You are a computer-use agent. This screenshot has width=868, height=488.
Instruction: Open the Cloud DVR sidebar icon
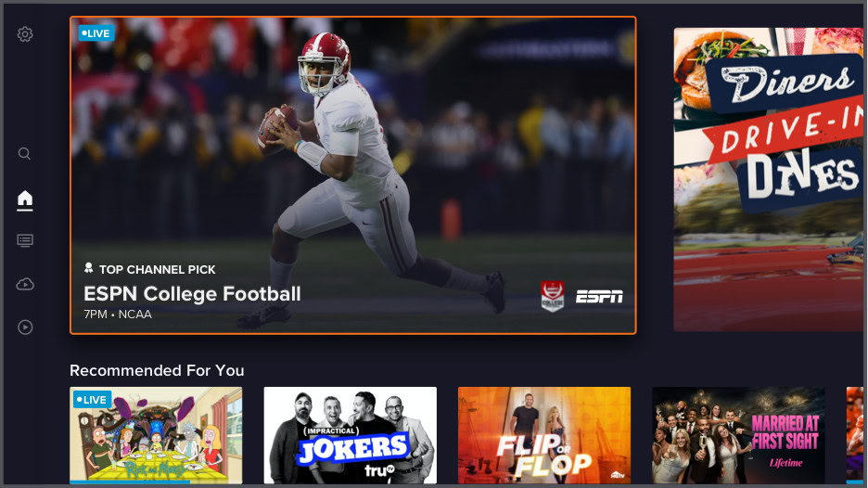(x=25, y=284)
